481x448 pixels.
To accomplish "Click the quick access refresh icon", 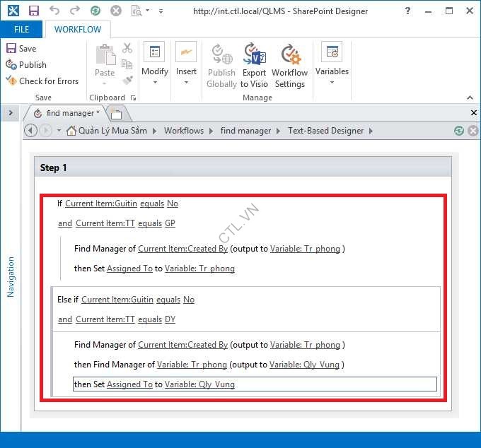I will click(95, 11).
